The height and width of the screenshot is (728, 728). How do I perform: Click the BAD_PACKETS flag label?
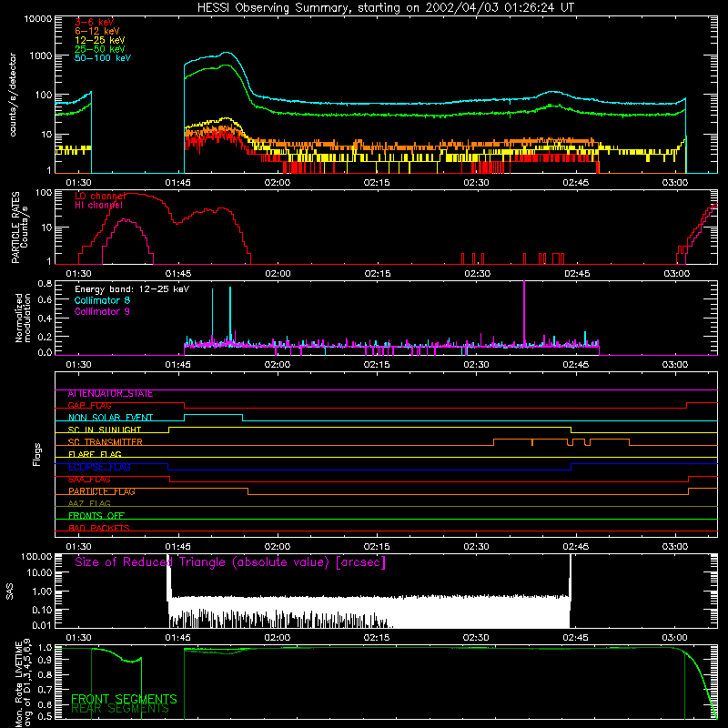[99, 529]
